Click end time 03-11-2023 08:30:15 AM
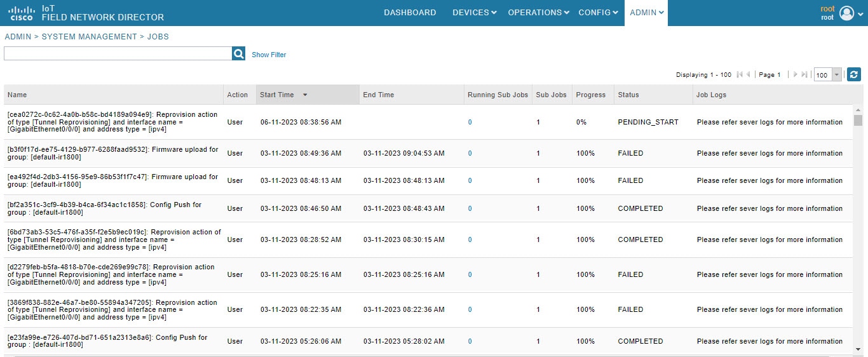Screen dimensions: 868x357 tap(404, 239)
